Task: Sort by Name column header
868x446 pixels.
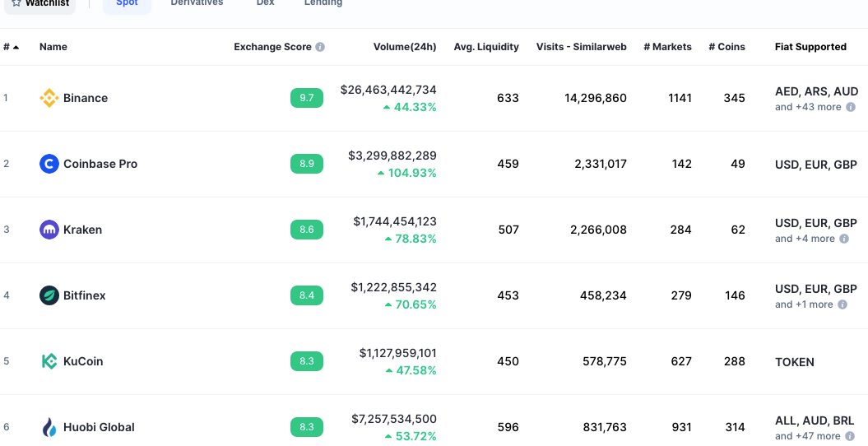Action: (x=53, y=47)
